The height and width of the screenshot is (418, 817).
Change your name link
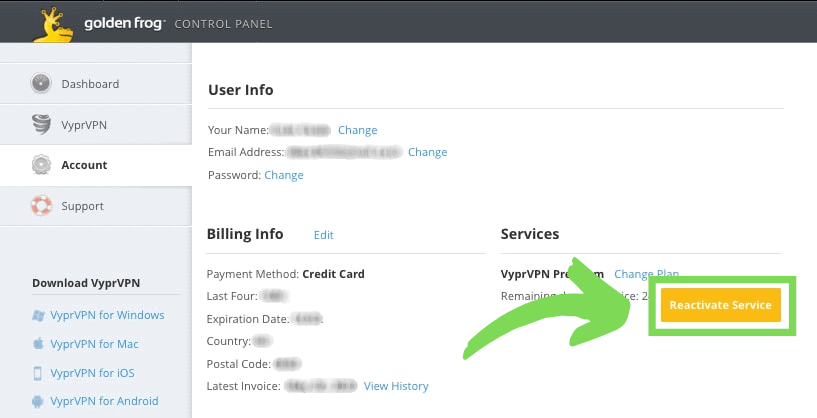click(357, 130)
